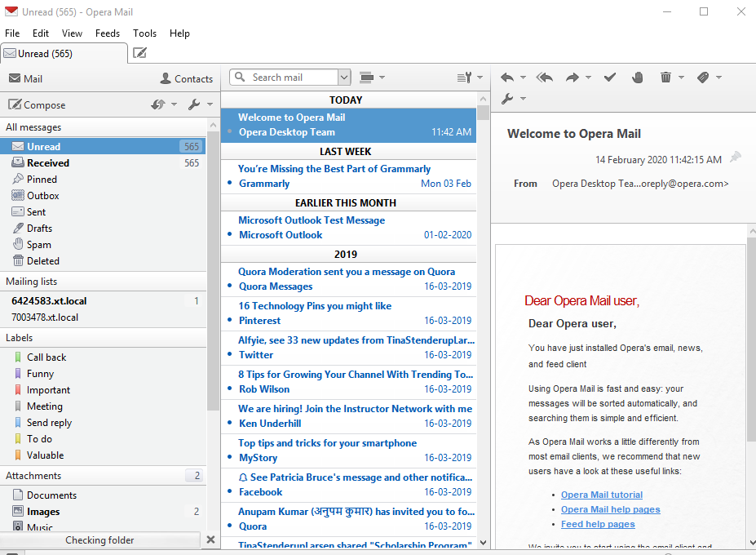Open dropdown next to label tag icon

pos(718,78)
